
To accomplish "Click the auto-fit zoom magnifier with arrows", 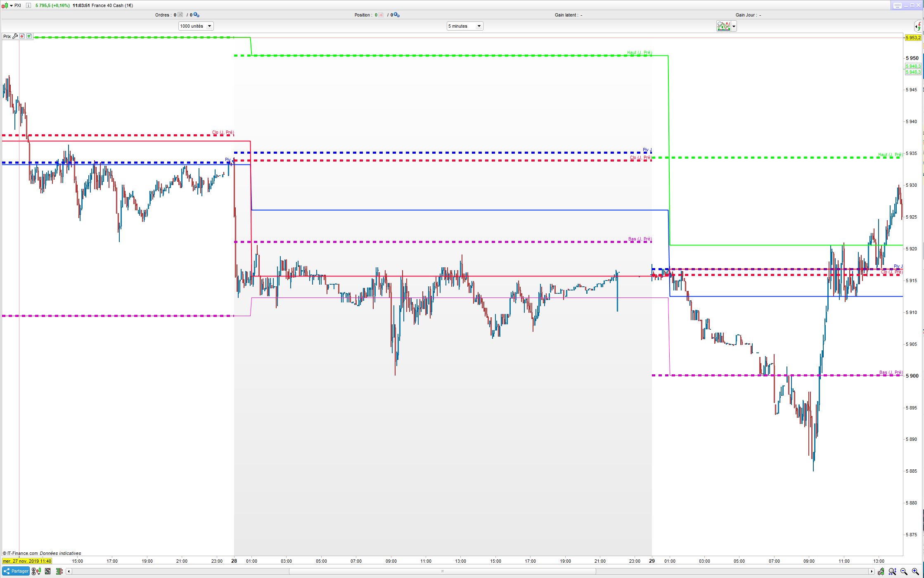I will click(892, 571).
